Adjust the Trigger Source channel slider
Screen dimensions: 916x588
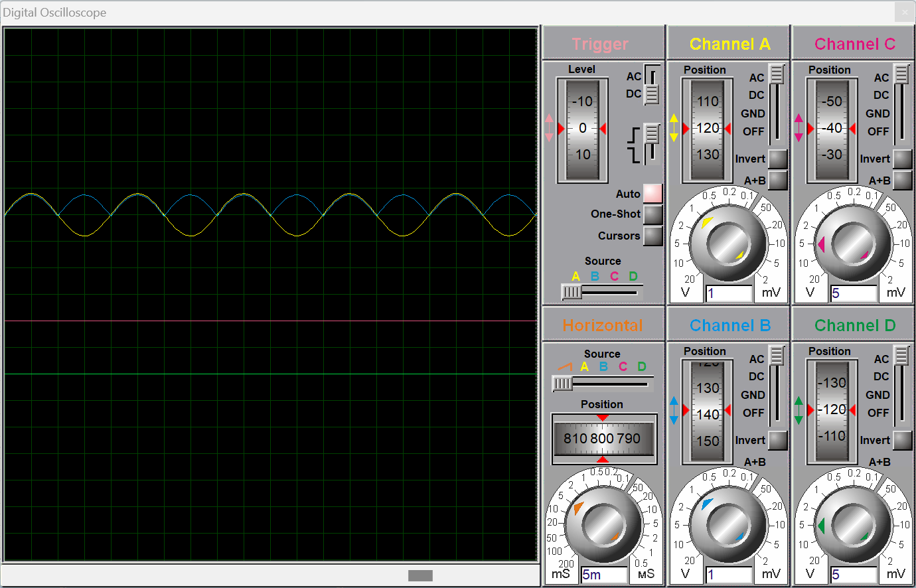(x=601, y=292)
